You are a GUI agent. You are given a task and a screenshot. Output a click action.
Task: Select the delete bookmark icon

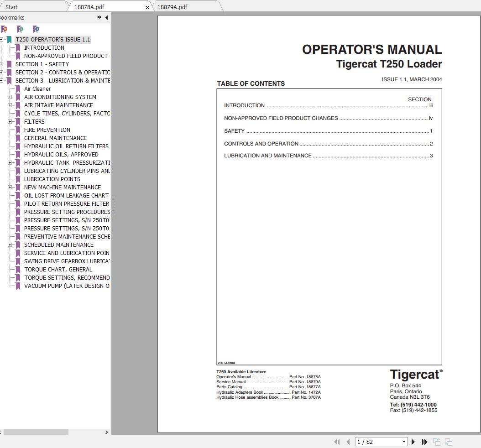[x=4, y=29]
